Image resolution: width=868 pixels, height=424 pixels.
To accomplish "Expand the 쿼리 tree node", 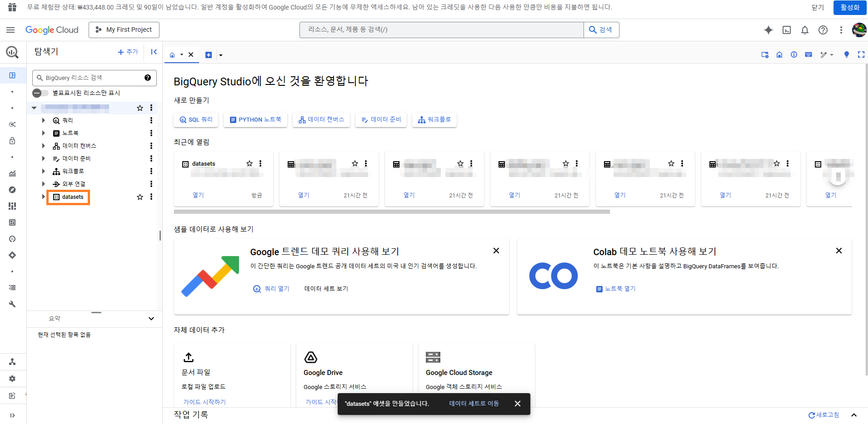I will click(43, 120).
